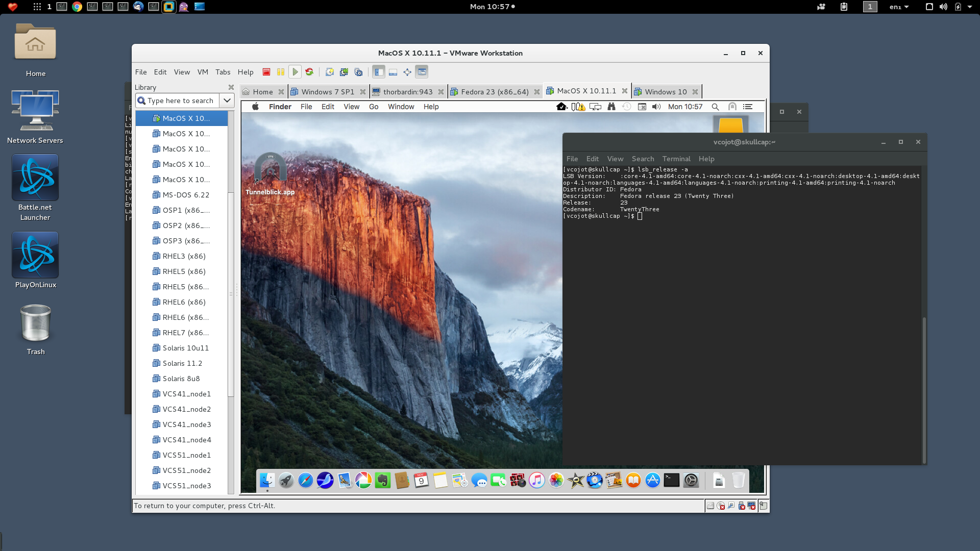Viewport: 980px width, 551px height.
Task: Open the VM menu in VMware
Action: pos(203,72)
